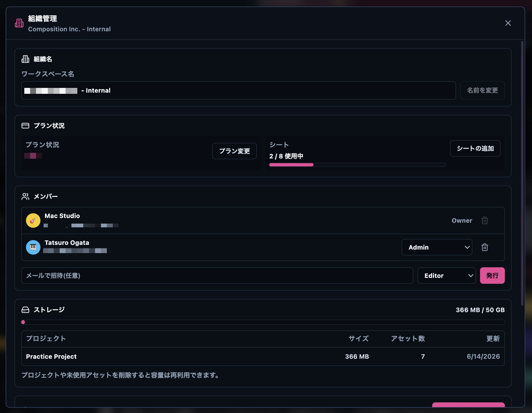Click the プラン変更 button
The height and width of the screenshot is (413, 532).
click(234, 151)
